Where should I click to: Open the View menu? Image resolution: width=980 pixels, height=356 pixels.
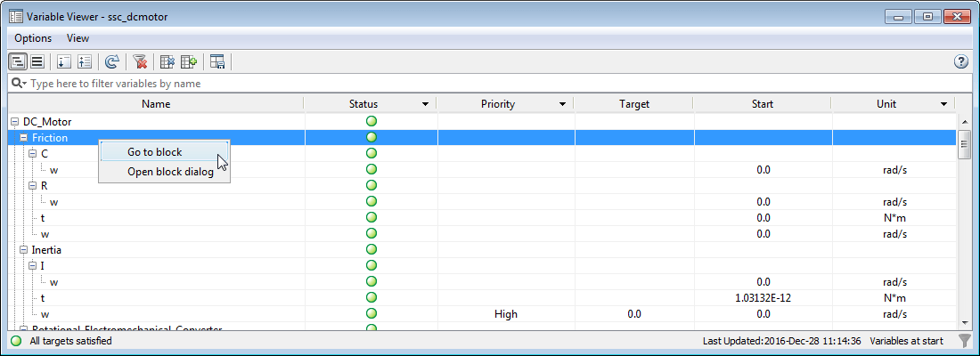[78, 38]
